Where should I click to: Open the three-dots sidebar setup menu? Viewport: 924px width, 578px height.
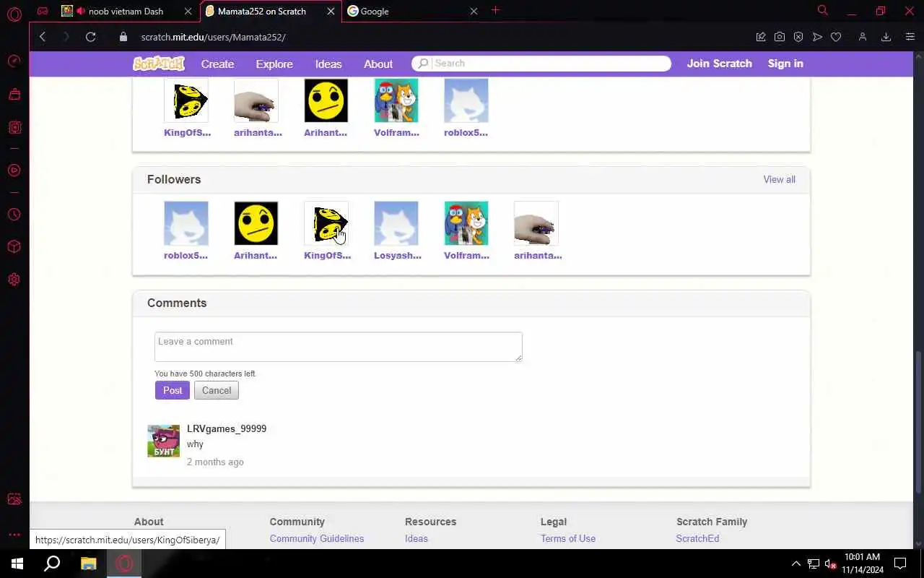pos(14,535)
